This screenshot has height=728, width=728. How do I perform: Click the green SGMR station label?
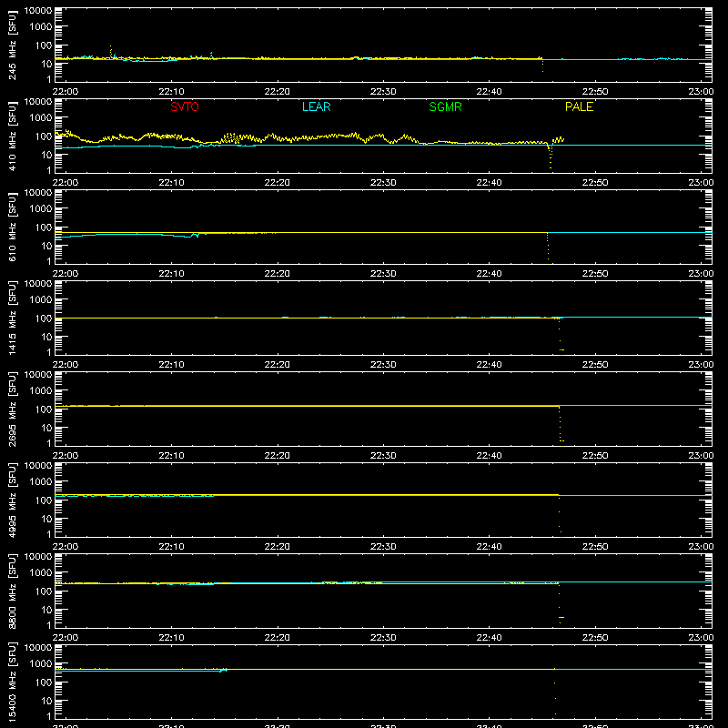pos(445,106)
